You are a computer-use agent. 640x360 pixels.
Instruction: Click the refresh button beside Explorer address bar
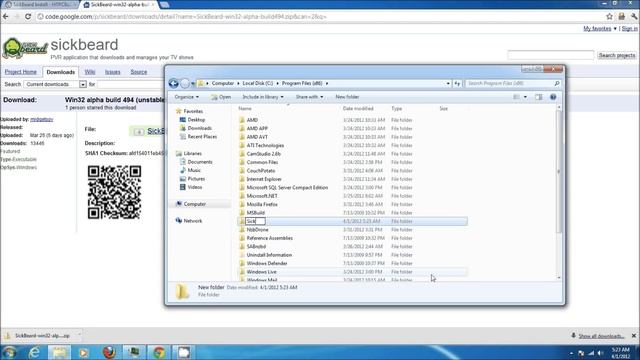click(x=457, y=83)
